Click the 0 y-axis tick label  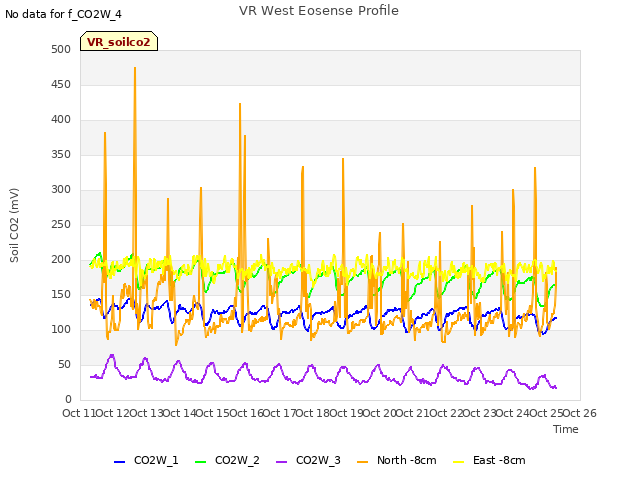click(68, 400)
